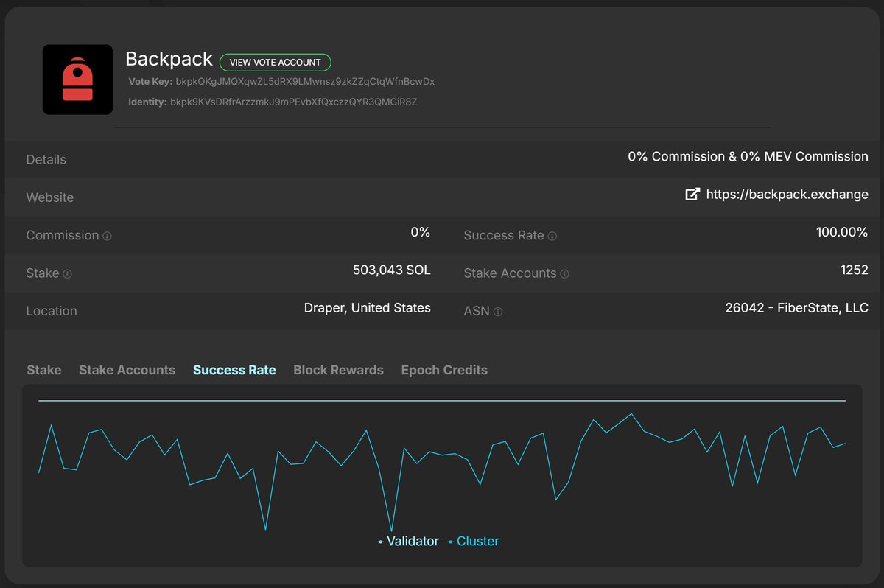This screenshot has width=884, height=588.
Task: Open the Epoch Credits chart tab
Action: 444,370
